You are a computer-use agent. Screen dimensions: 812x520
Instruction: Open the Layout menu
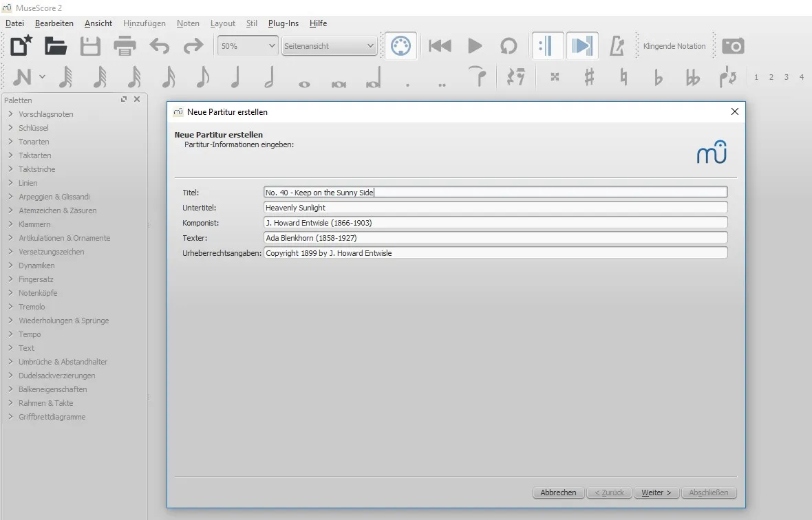tap(223, 23)
